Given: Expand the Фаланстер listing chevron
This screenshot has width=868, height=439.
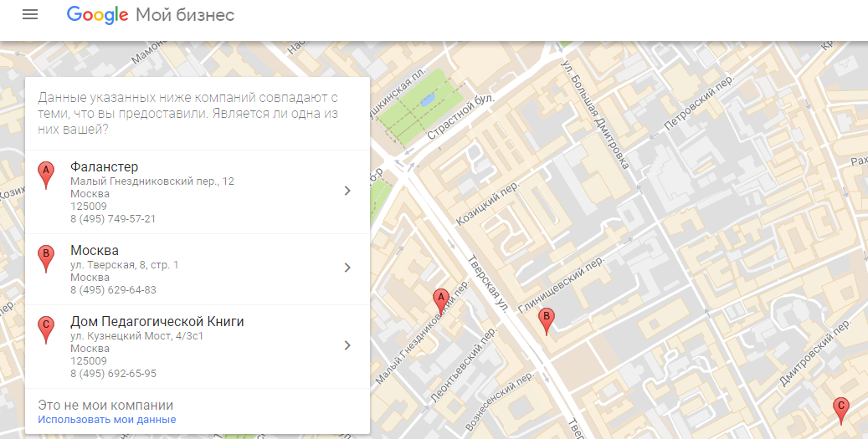Looking at the screenshot, I should pos(347,191).
